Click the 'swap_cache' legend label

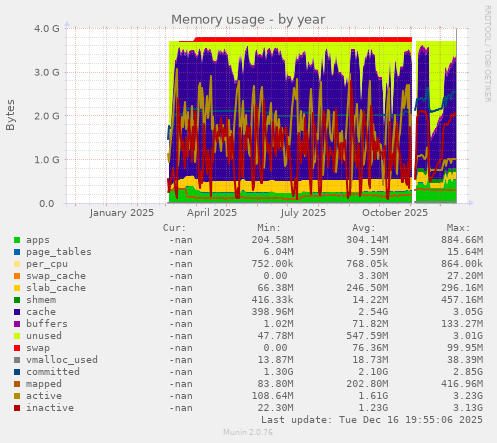coord(56,276)
